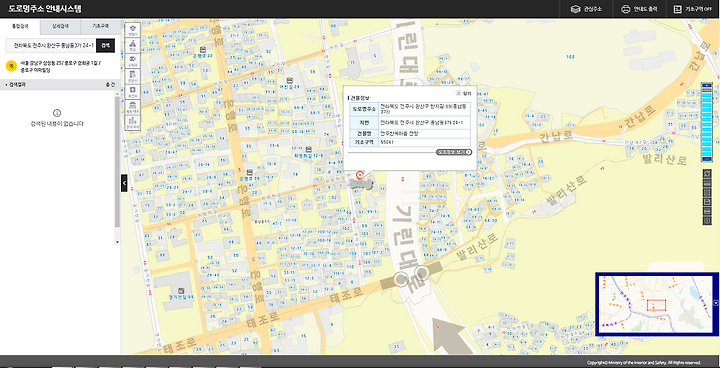Viewport: 720px width, 368px height.
Task: Select the example address text below search box
Action: click(x=61, y=67)
